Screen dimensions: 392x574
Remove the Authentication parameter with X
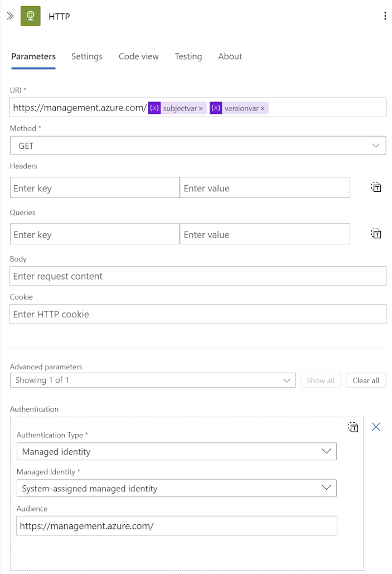pyautogui.click(x=376, y=427)
